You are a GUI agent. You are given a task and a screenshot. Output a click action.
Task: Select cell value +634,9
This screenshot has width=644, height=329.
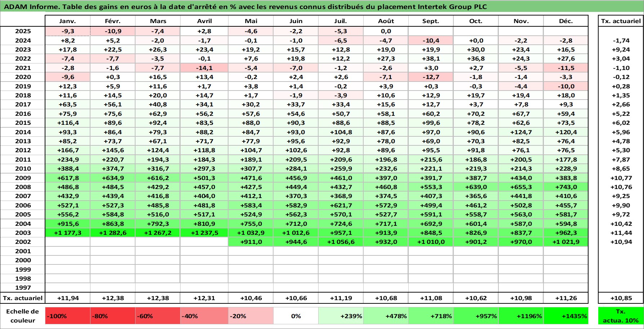[112, 178]
